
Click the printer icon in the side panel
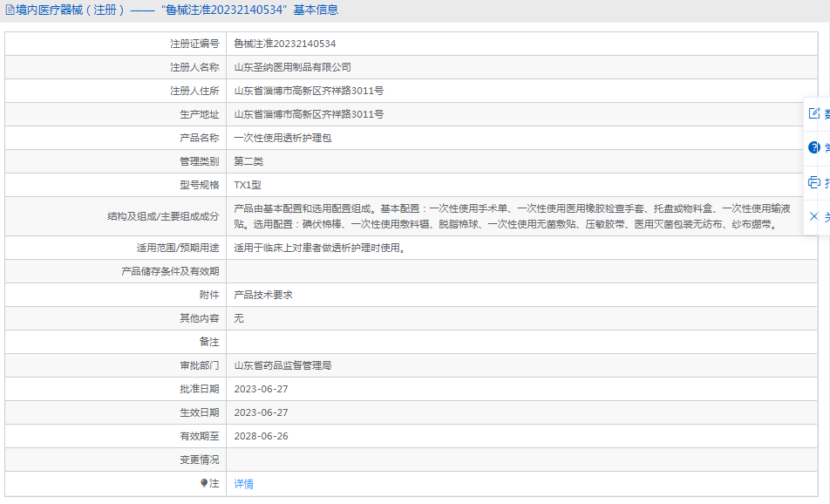(814, 182)
